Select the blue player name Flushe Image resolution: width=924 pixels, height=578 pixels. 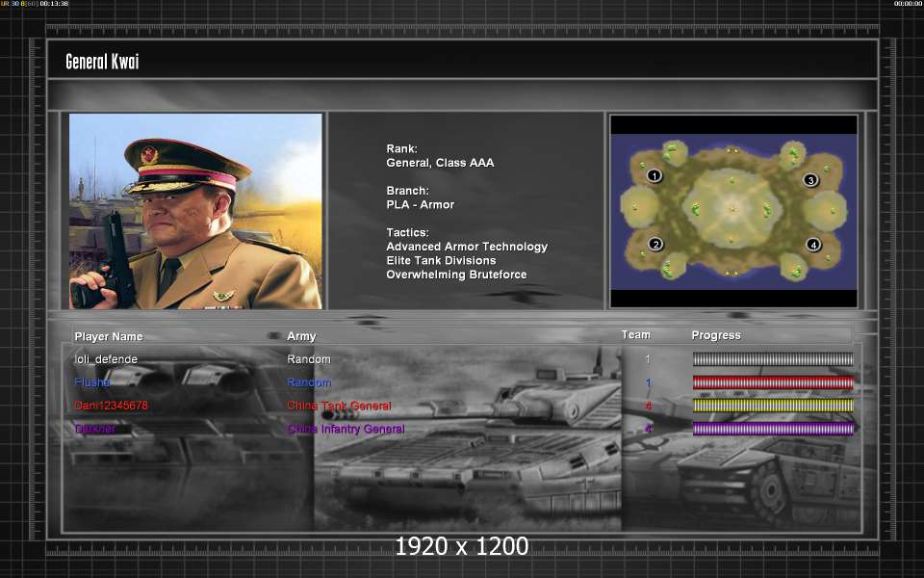click(92, 382)
